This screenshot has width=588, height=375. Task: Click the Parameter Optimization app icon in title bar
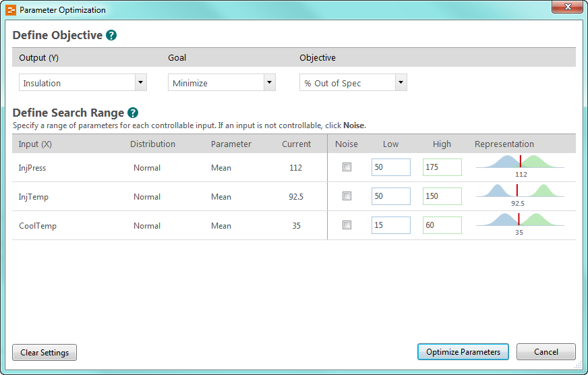pyautogui.click(x=11, y=10)
